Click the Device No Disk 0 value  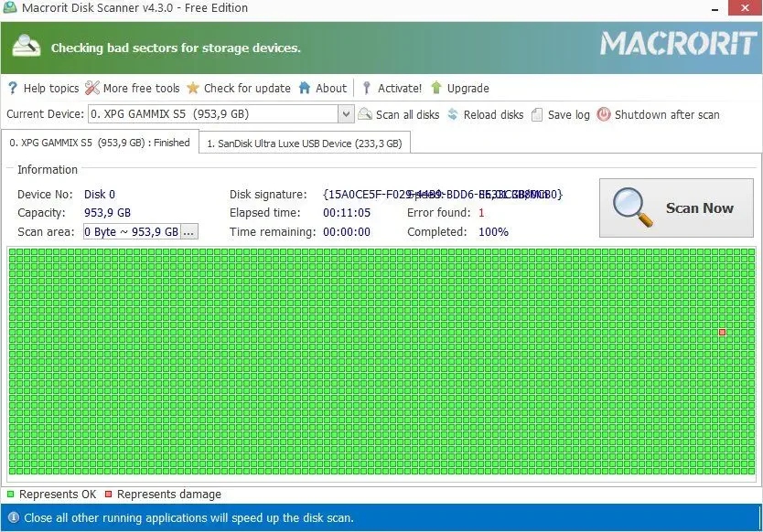[100, 195]
